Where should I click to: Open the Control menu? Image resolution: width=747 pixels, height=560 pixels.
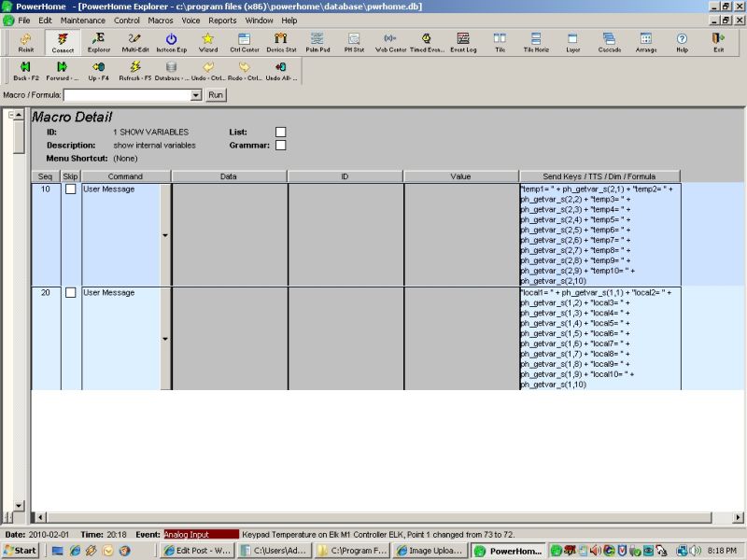[127, 21]
